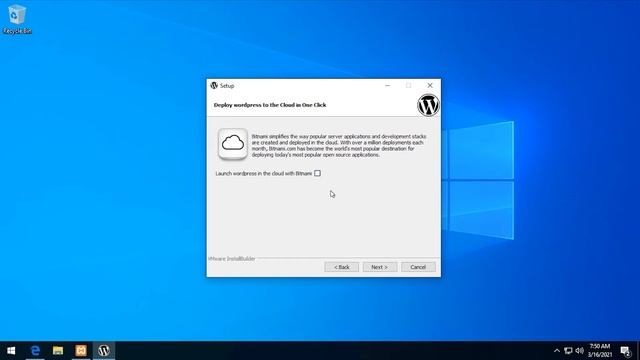Click the WordPress icon in Setup title bar
Screen dimensions: 640x360
coord(214,85)
